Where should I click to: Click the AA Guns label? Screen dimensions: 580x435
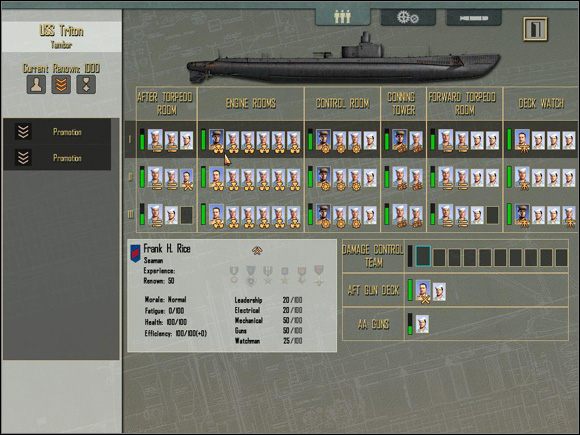pyautogui.click(x=374, y=324)
